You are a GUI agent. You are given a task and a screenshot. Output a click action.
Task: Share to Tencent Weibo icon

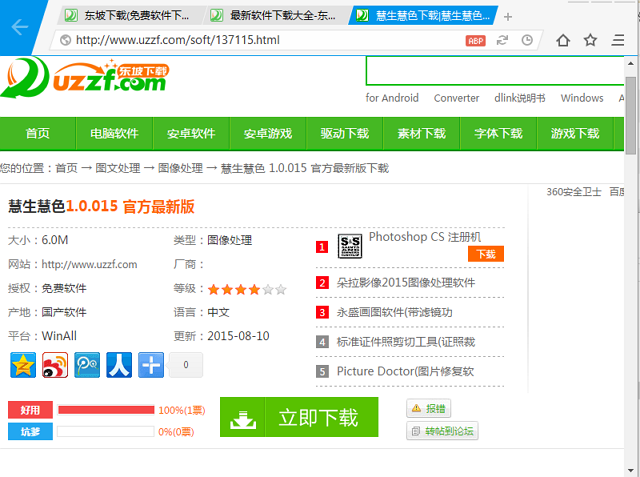tap(87, 365)
